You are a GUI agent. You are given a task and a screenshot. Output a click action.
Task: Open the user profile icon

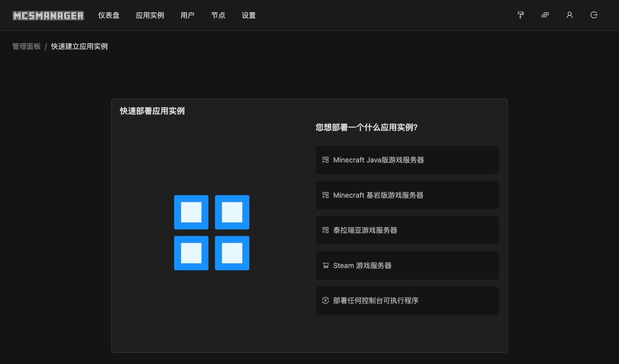569,15
